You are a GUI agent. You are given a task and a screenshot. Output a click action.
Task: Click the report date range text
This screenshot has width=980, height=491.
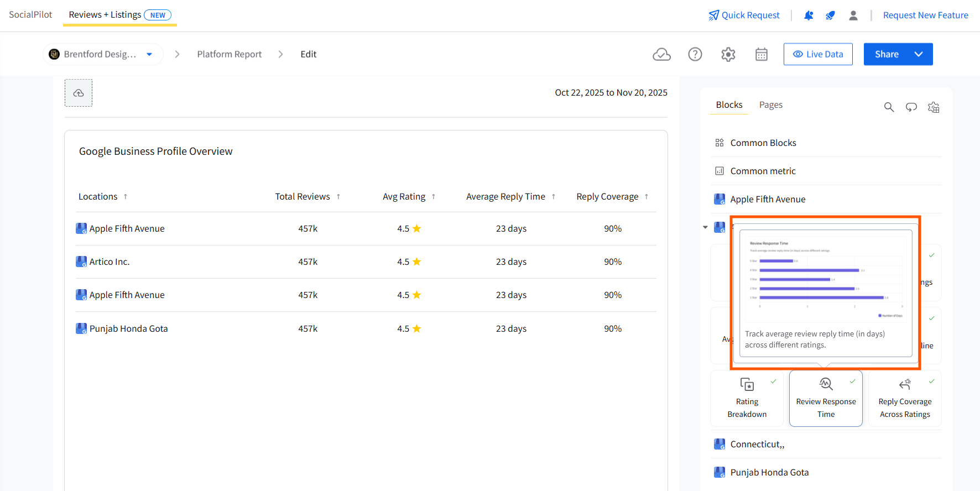pyautogui.click(x=611, y=93)
